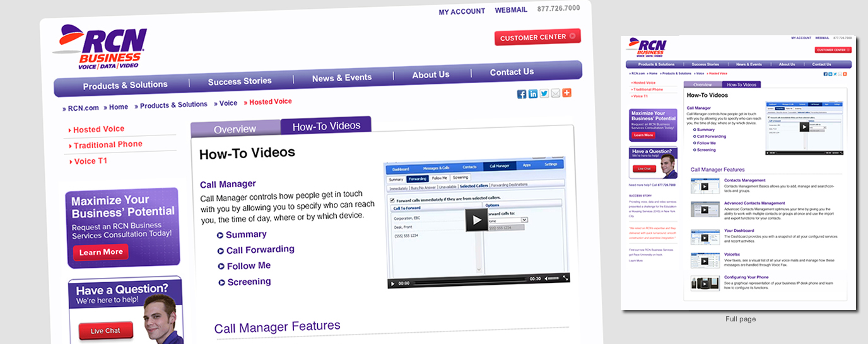This screenshot has width=868, height=344.
Task: Click the orange plus share icon in large view
Action: tap(566, 93)
